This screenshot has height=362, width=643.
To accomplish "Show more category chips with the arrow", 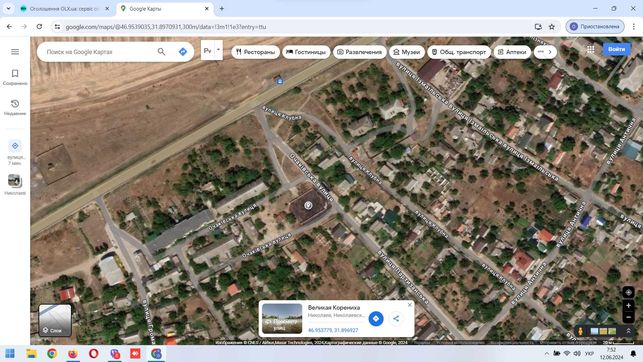I will [x=550, y=52].
